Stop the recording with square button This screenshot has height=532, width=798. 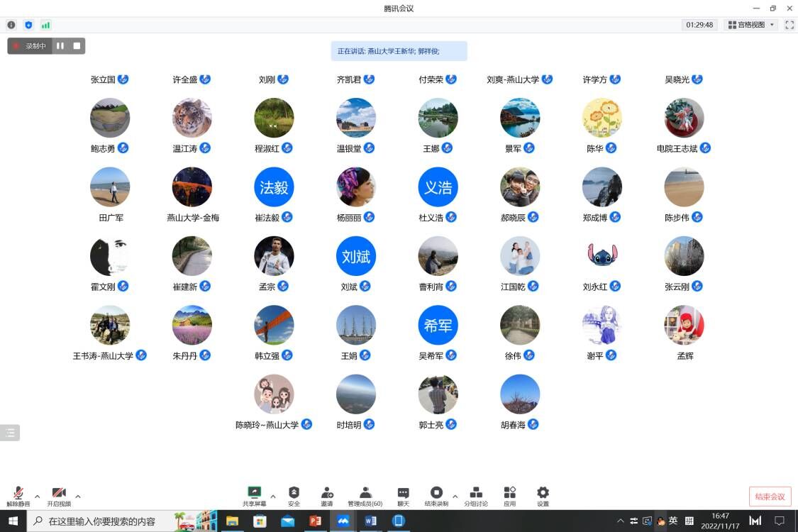click(x=77, y=46)
